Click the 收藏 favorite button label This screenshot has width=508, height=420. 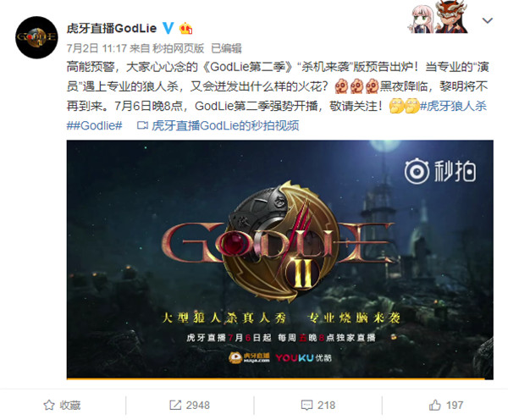click(70, 405)
